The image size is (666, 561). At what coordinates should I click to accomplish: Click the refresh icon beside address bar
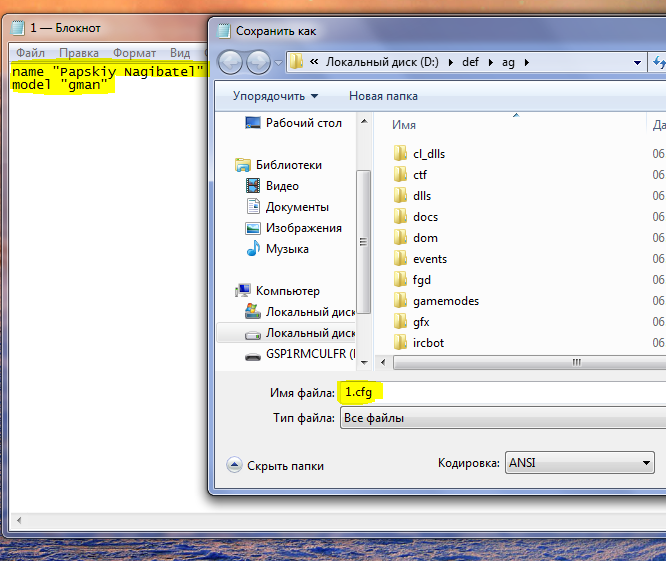[x=658, y=62]
